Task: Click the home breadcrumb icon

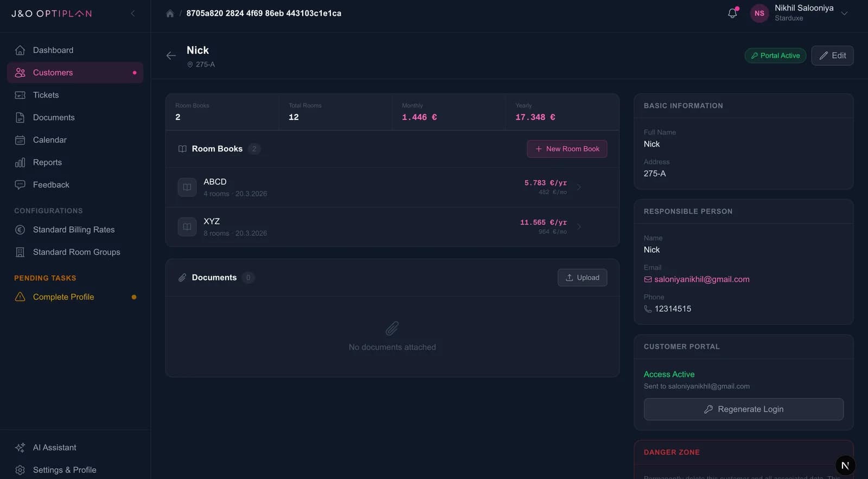Action: coord(170,14)
